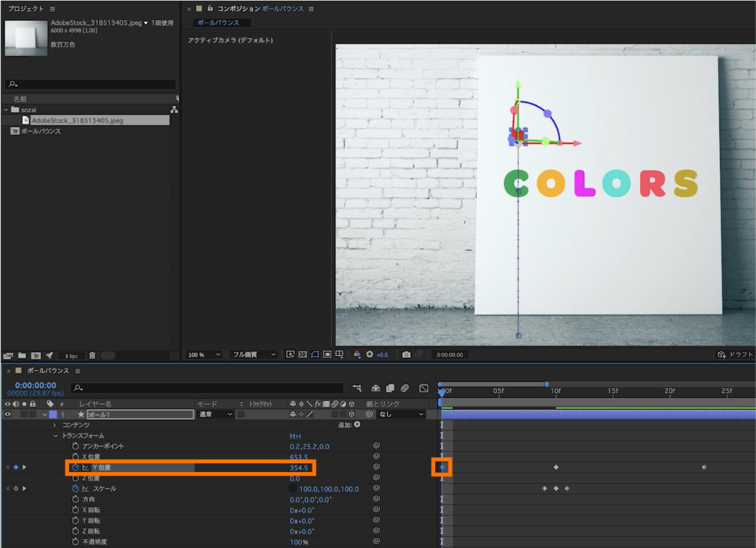756x548 pixels.
Task: Click the show channel color management icon
Action: [357, 355]
